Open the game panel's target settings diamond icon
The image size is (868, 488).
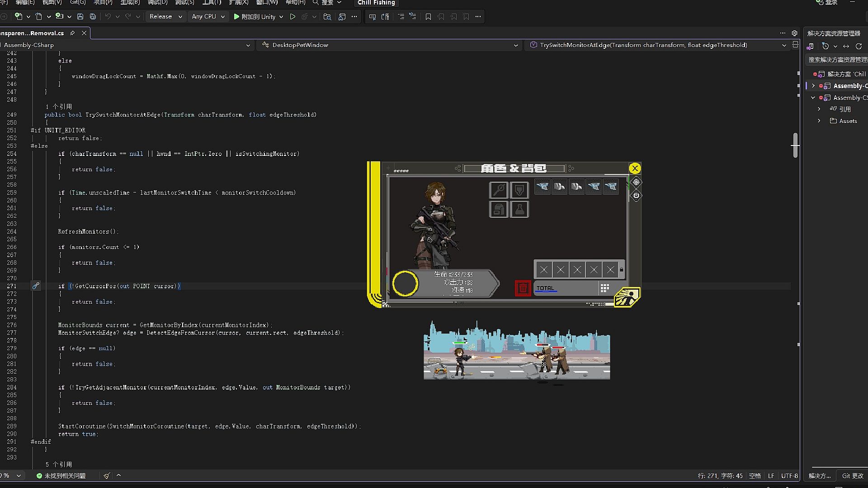636,182
